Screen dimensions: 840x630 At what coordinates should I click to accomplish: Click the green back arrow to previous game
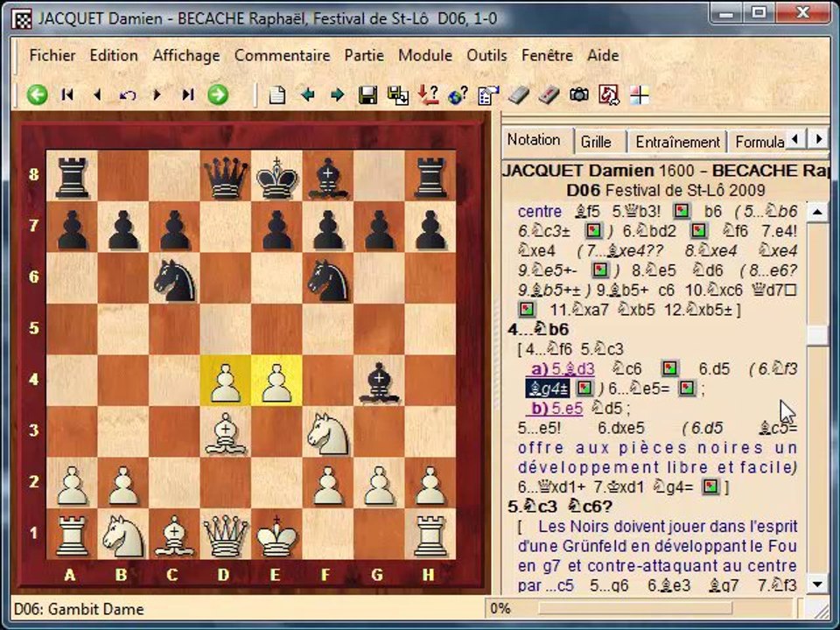tap(38, 95)
